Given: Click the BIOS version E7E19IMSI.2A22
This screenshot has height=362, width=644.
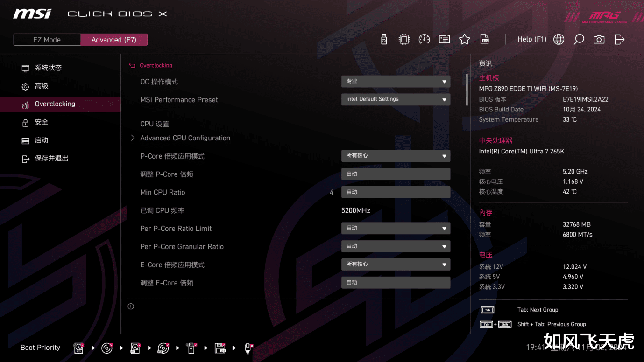Looking at the screenshot, I should [586, 99].
